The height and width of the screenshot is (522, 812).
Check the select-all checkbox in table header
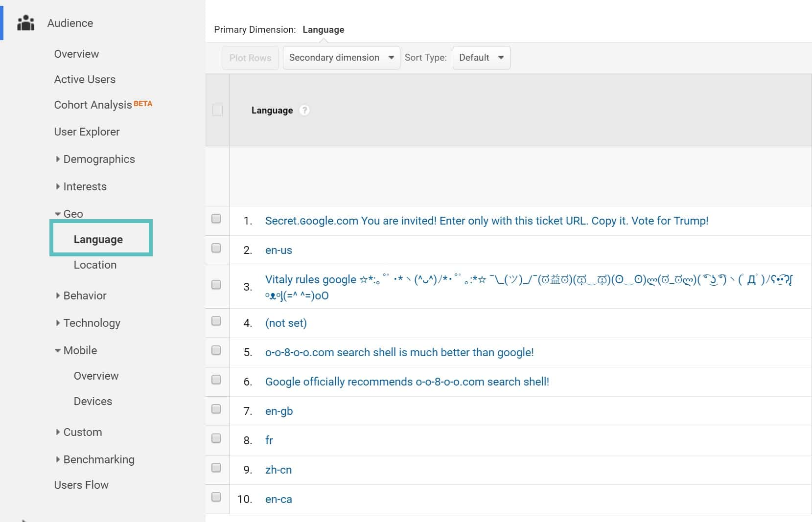click(217, 111)
